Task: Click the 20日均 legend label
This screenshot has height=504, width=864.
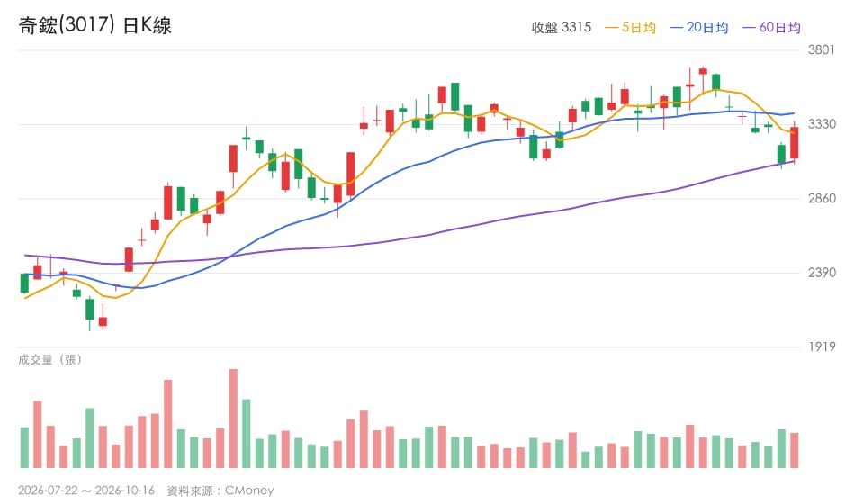Action: 707,28
